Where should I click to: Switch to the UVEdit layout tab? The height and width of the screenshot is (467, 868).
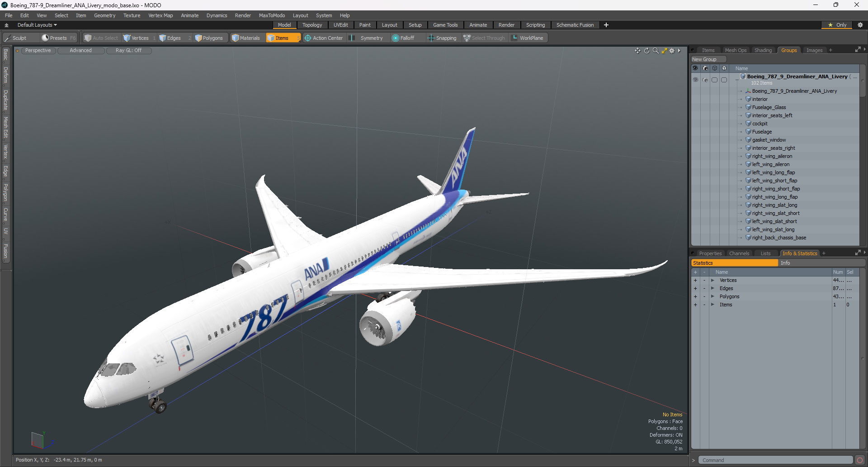point(341,25)
